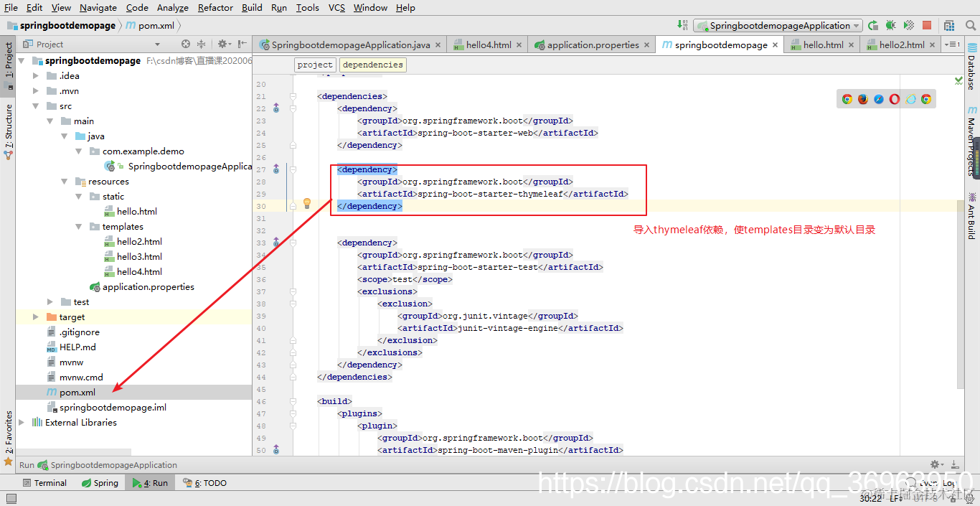The width and height of the screenshot is (980, 506).
Task: Click the gutter icon beside line 33
Action: click(276, 243)
